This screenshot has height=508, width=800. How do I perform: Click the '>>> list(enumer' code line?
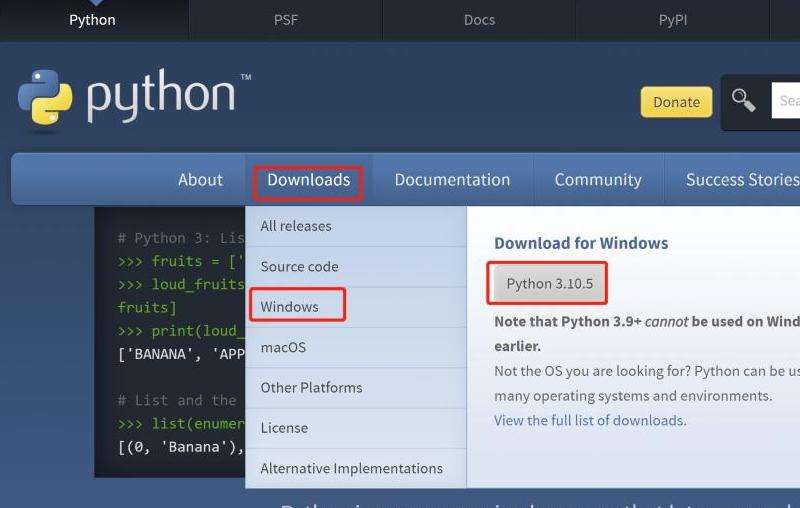pyautogui.click(x=181, y=424)
